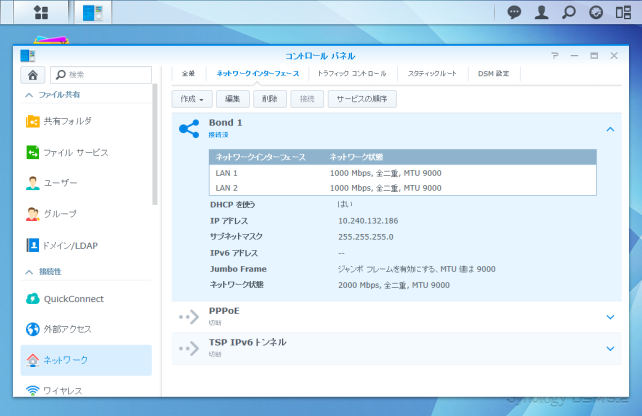Switch to ネットワーク インターフェース tab
This screenshot has height=416, width=642.
pyautogui.click(x=258, y=74)
